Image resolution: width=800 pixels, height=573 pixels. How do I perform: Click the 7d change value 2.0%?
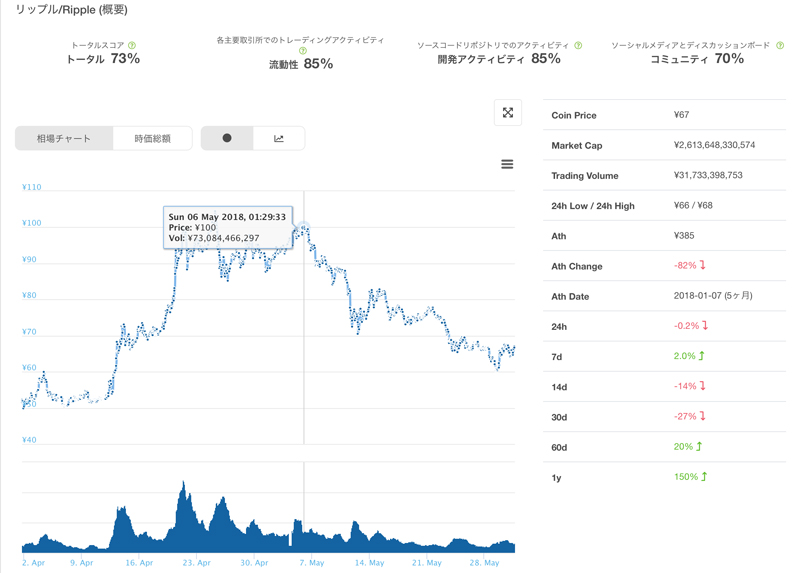pos(689,356)
